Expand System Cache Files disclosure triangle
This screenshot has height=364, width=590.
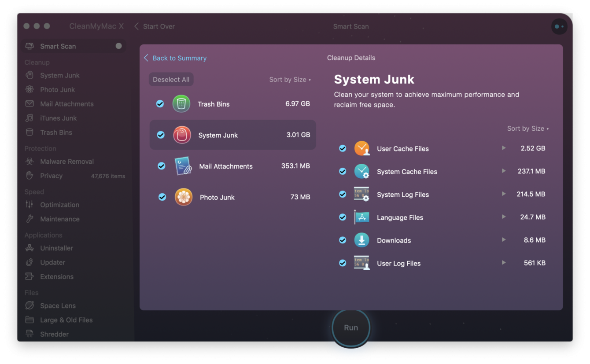pyautogui.click(x=504, y=171)
